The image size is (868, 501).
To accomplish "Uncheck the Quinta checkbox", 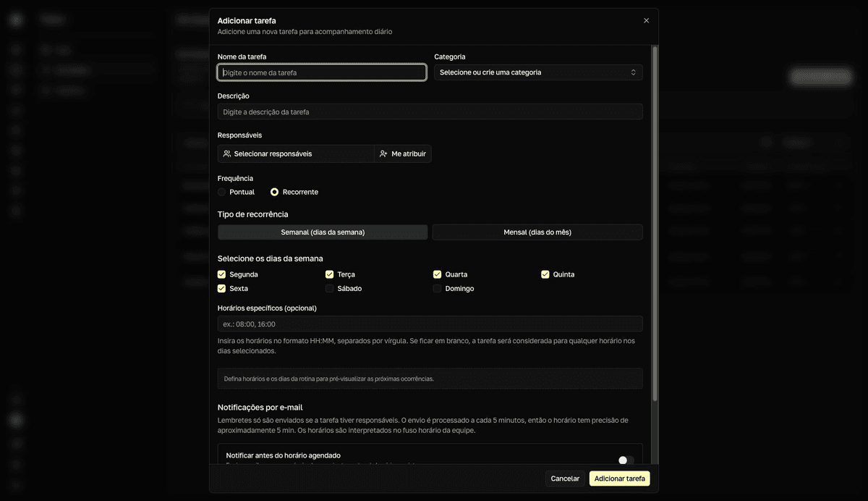I will [x=545, y=274].
